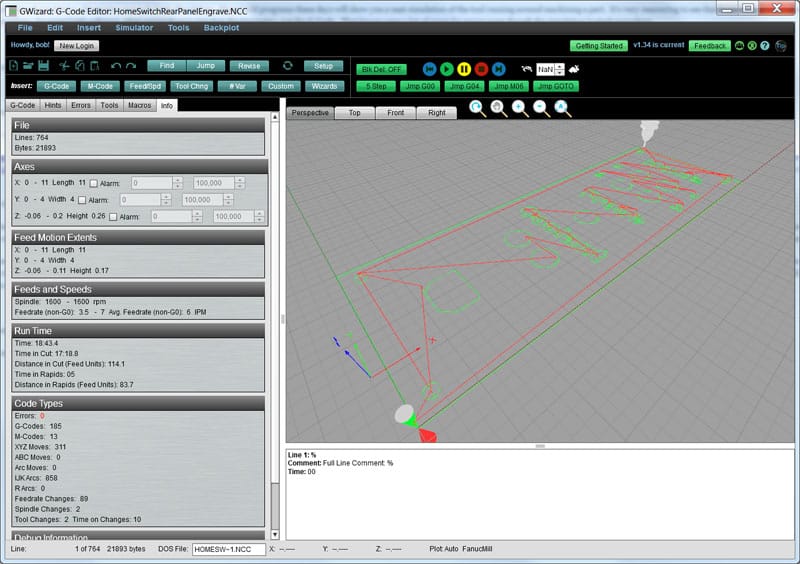Click the Jmp M06 button
The image size is (800, 564).
[x=509, y=86]
